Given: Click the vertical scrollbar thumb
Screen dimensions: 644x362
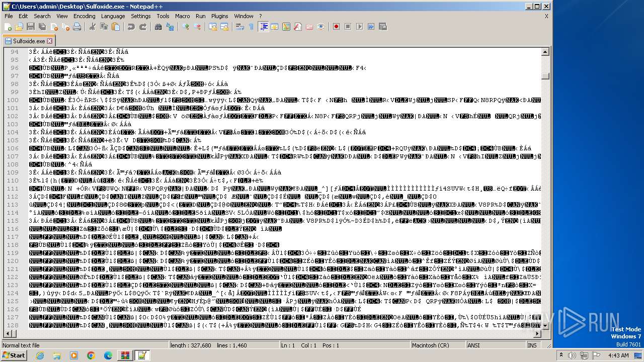Looking at the screenshot, I should coord(545,76).
